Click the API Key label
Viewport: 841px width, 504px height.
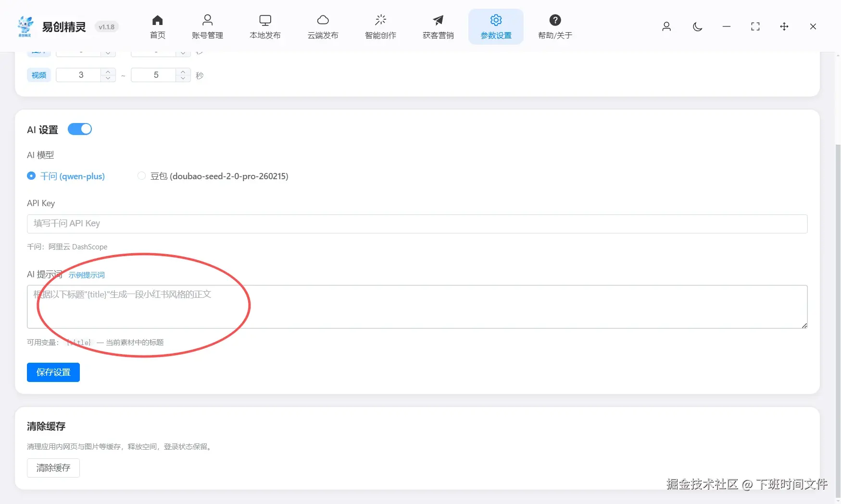coord(41,203)
